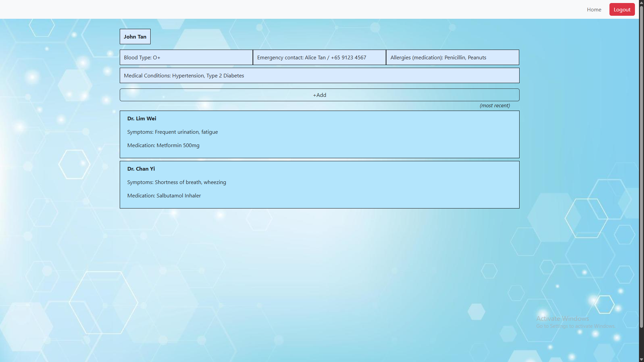Viewport: 644px width, 362px height.
Task: Select Symptoms: Shortness of breath, wheezing text
Action: [x=176, y=182]
